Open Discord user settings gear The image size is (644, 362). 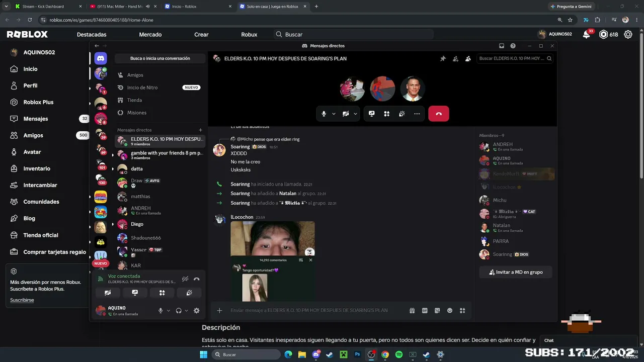coord(197,311)
